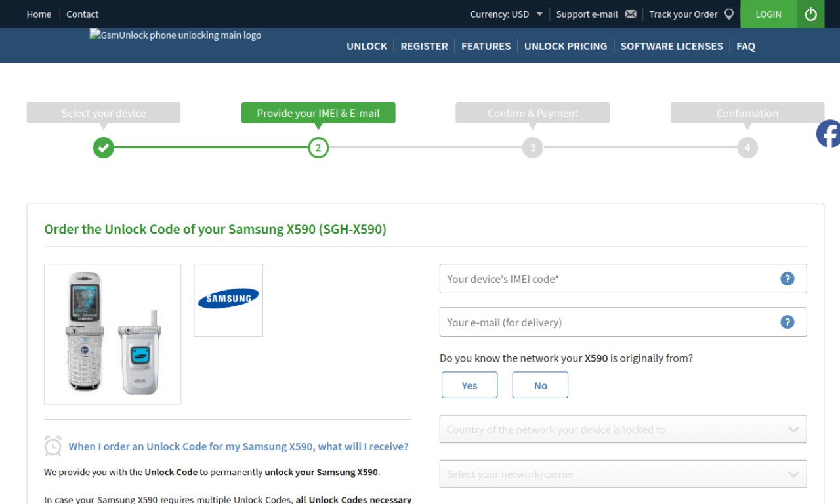Click step 4 circle on progress bar

tap(747, 148)
